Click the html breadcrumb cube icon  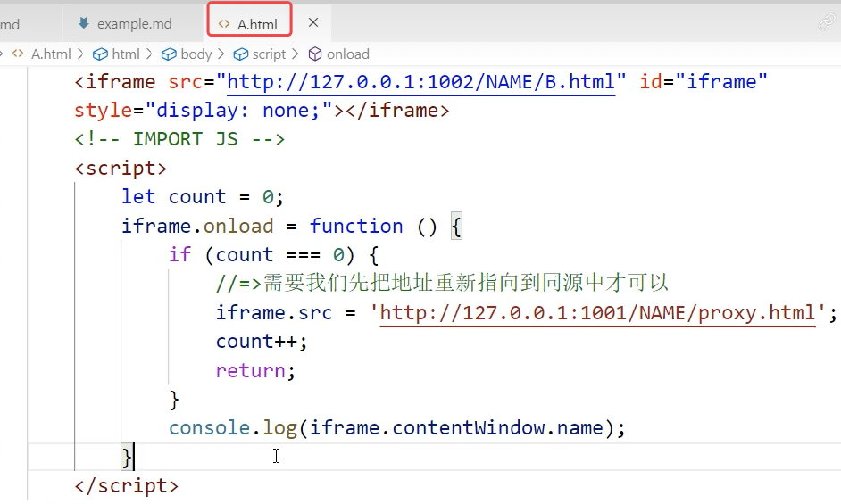coord(100,54)
